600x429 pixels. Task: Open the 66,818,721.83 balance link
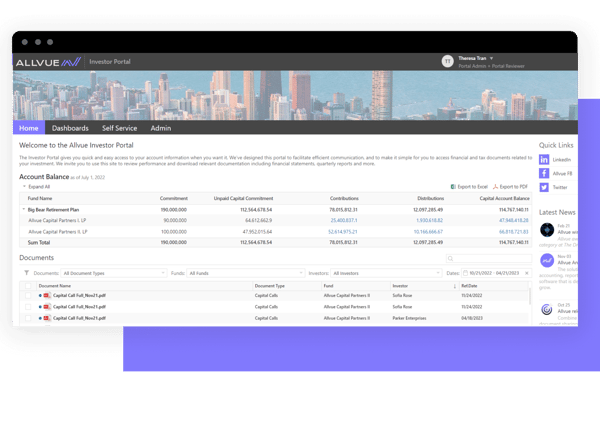click(x=514, y=232)
